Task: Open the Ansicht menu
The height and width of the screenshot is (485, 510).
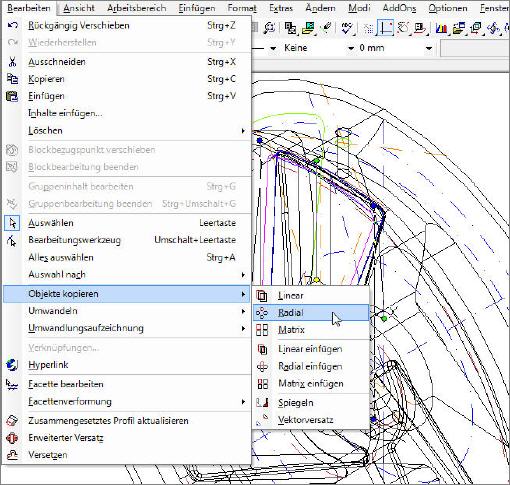Action: (x=79, y=8)
